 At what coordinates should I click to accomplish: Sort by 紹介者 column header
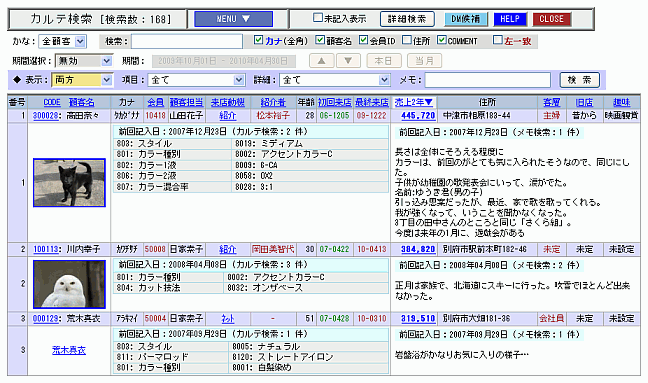(273, 102)
